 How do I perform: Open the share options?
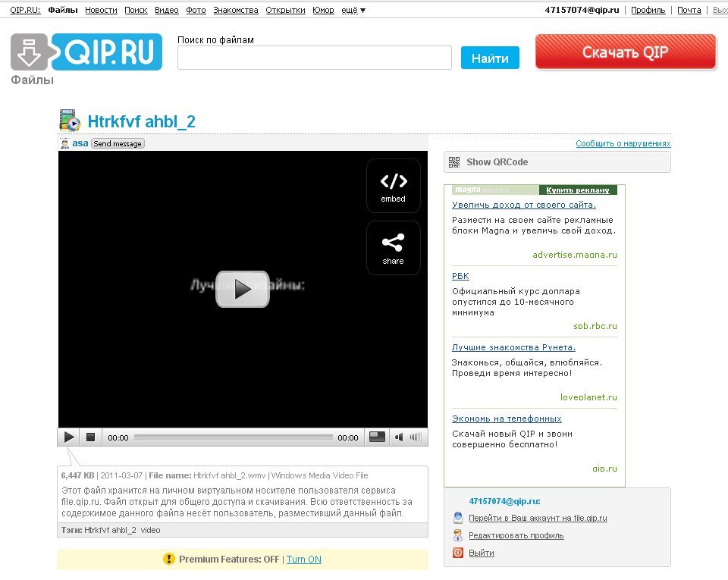(x=394, y=248)
